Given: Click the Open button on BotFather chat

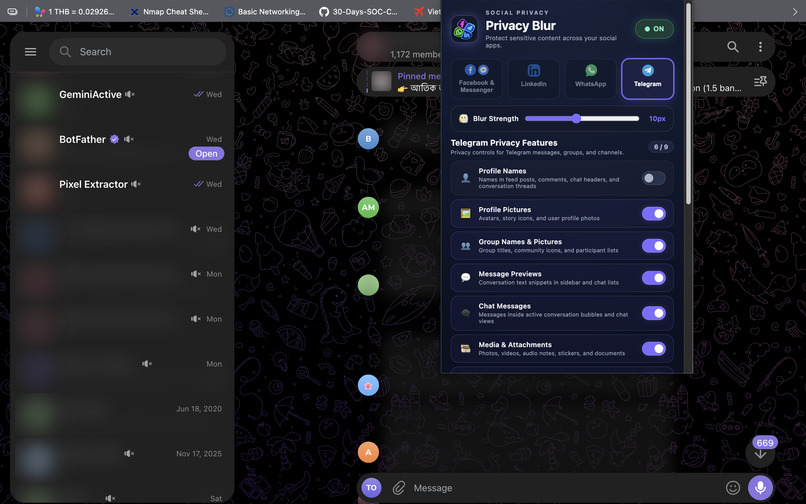Looking at the screenshot, I should point(206,153).
